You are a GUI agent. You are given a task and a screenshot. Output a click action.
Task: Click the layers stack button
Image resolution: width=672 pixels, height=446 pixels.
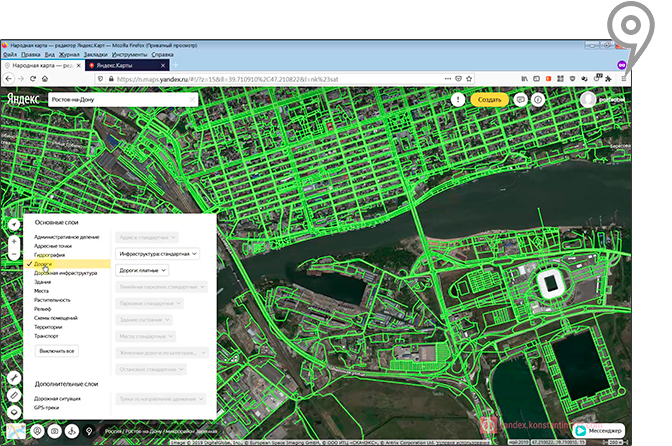(14, 412)
